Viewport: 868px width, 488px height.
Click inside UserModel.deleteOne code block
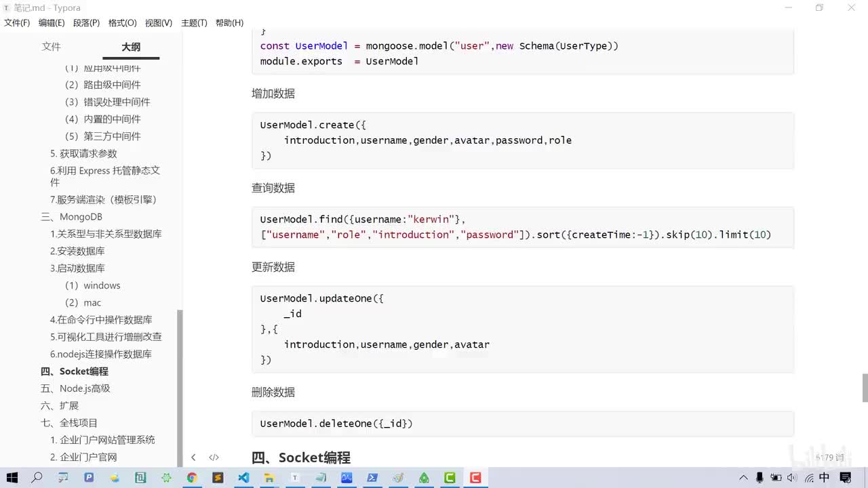click(x=522, y=424)
